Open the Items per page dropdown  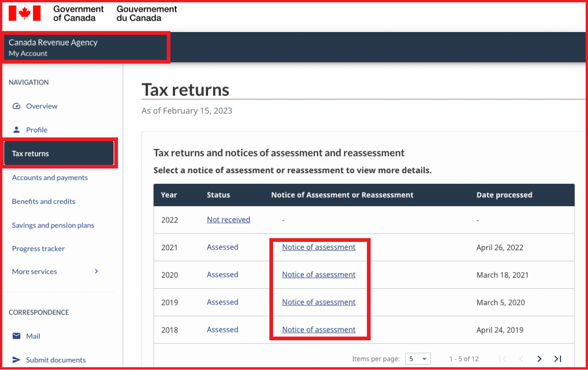point(418,359)
